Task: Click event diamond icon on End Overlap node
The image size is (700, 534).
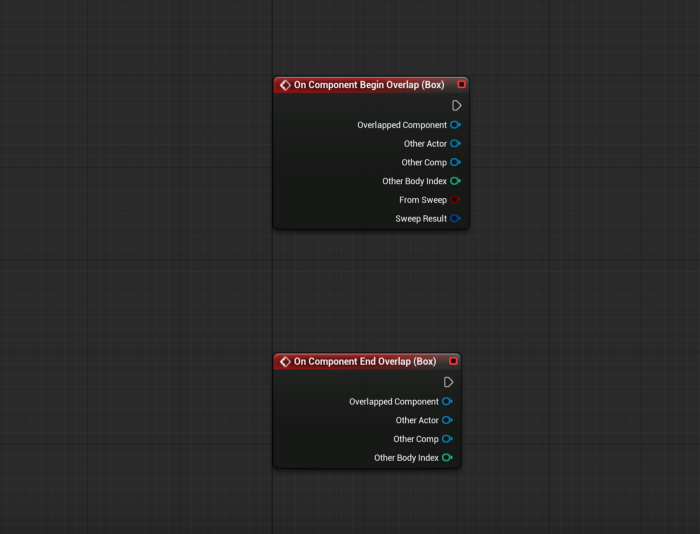Action: (285, 362)
